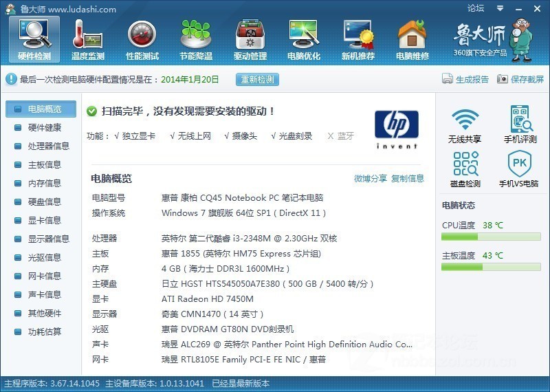Viewport: 550px width, 392px height.
Task: Click the 主程序版本 3.67.14.1045 status text
Action: pos(52,383)
